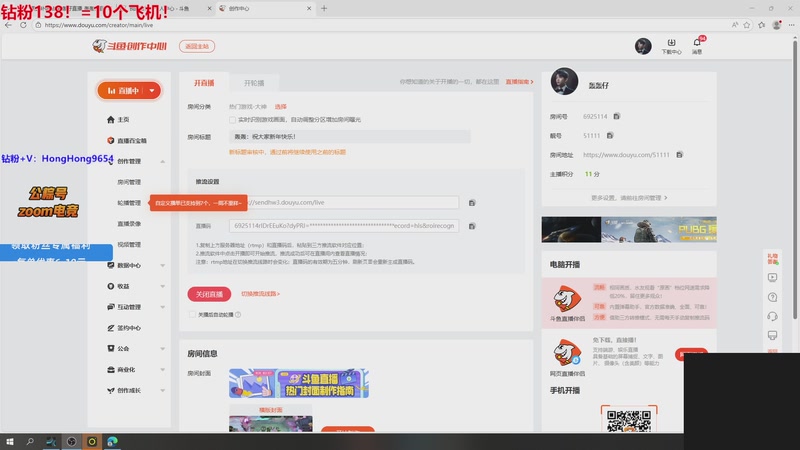The width and height of the screenshot is (800, 450).
Task: Copy room URL www.douyu.com/51111
Action: [x=680, y=155]
